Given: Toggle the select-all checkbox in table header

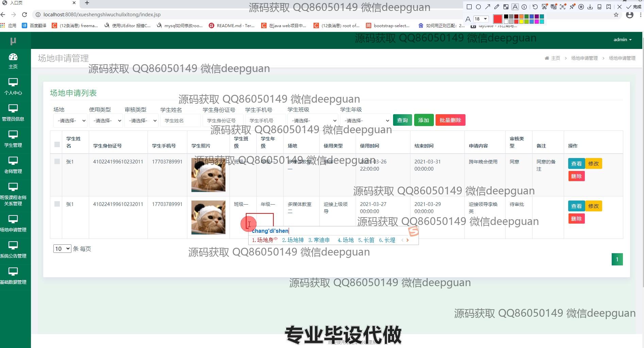Looking at the screenshot, I should point(57,144).
